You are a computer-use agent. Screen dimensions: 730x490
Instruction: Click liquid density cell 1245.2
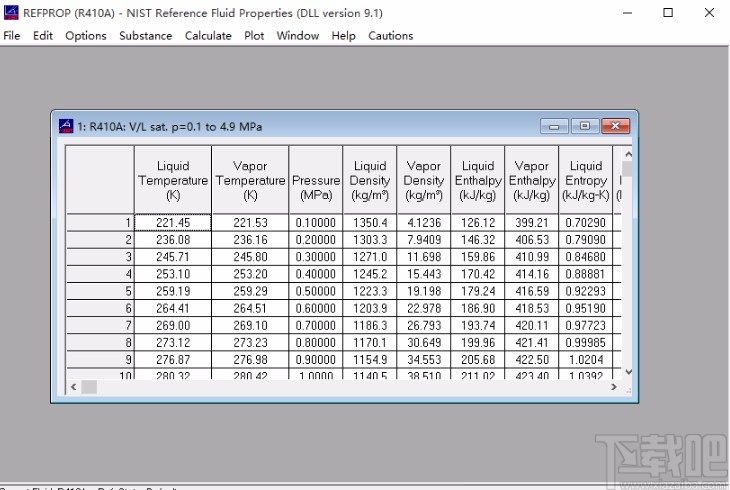370,274
